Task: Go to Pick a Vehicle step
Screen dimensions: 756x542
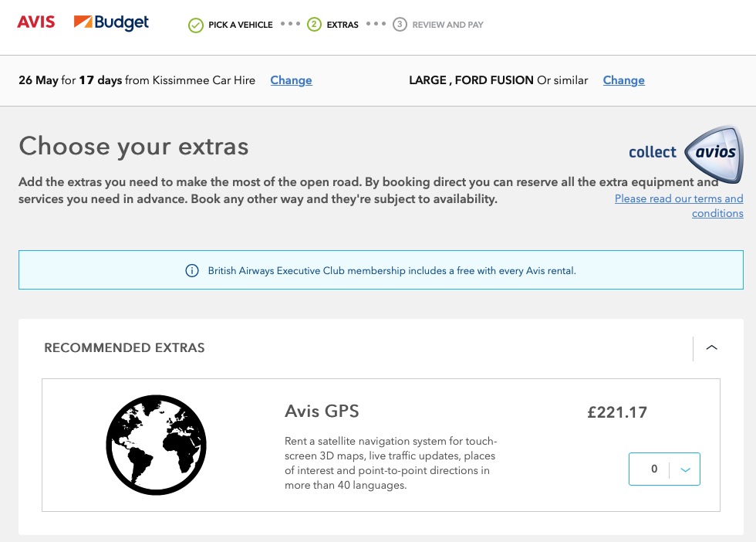Action: coord(240,25)
